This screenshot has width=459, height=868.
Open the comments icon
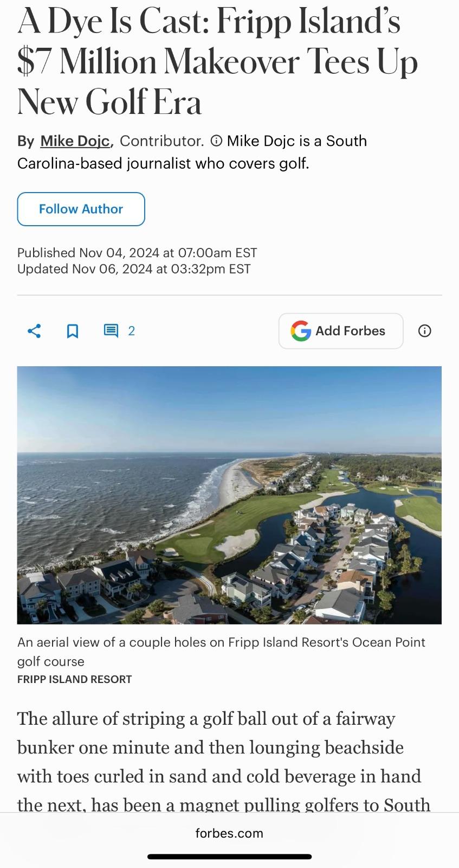coord(111,331)
